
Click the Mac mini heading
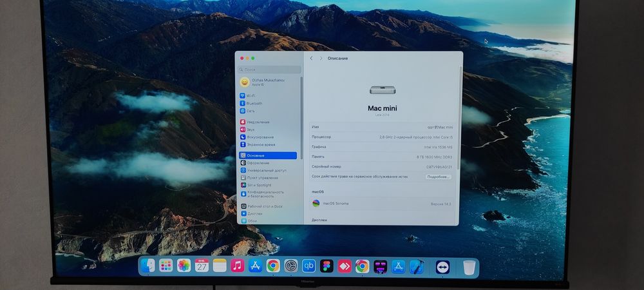click(383, 108)
